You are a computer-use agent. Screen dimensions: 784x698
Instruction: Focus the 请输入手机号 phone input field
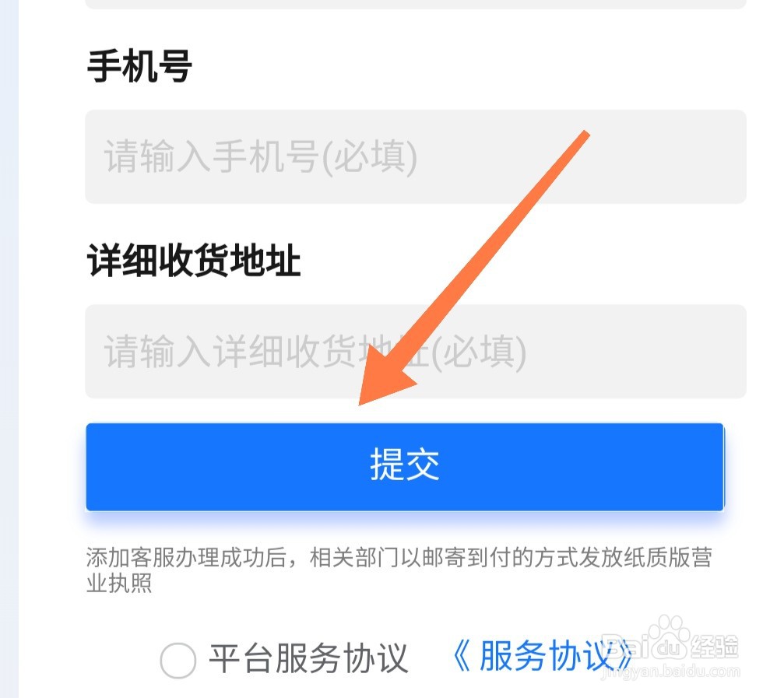point(416,156)
